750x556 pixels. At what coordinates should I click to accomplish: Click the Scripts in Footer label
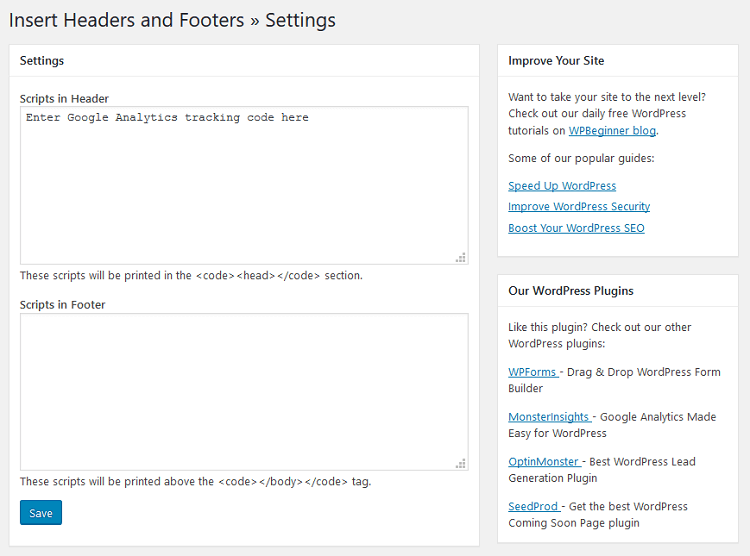click(x=62, y=305)
